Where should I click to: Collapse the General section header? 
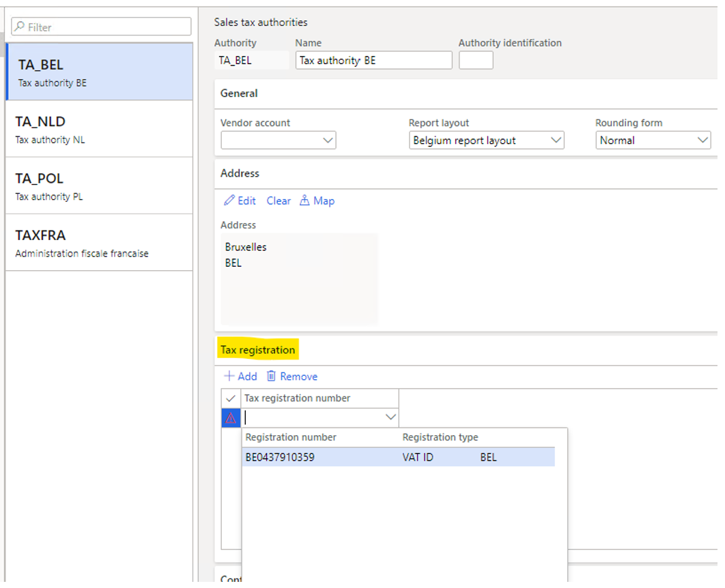tap(238, 93)
